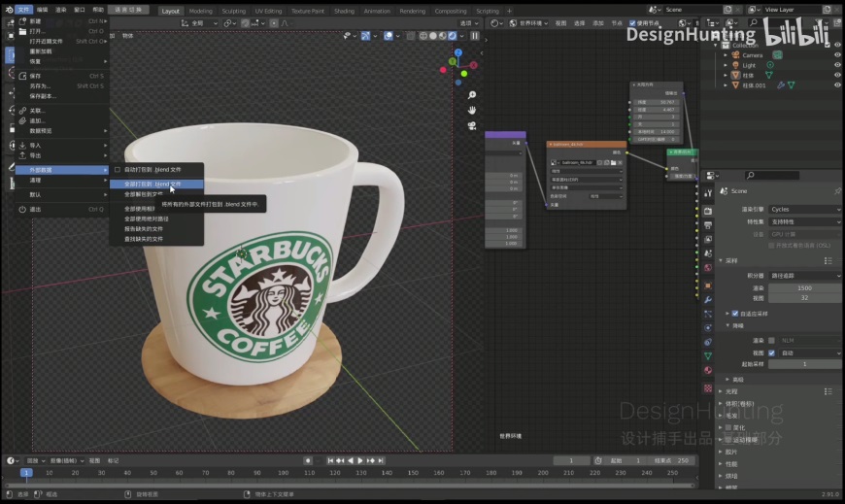845x504 pixels.
Task: Open 世界环境 shader type dropdown
Action: (528, 23)
